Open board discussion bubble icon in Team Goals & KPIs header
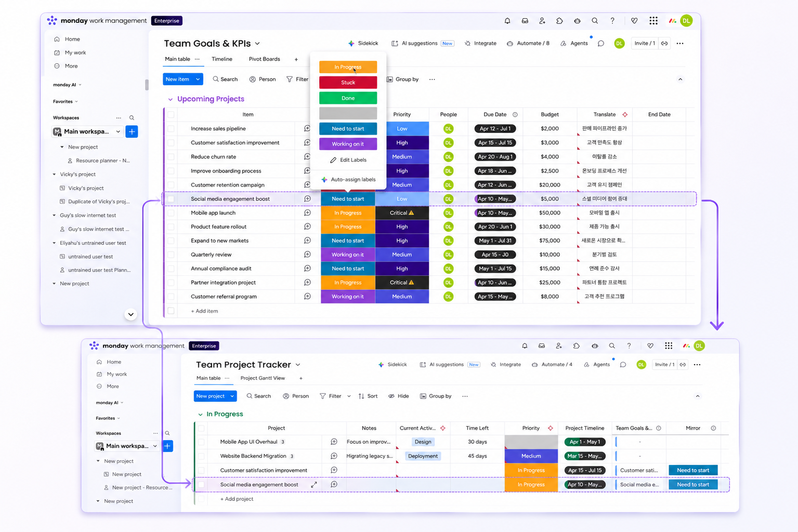798x532 pixels. (x=601, y=43)
